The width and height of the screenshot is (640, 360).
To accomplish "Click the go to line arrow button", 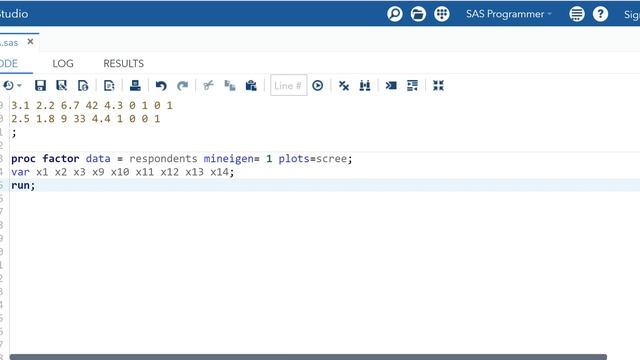I will click(x=318, y=86).
